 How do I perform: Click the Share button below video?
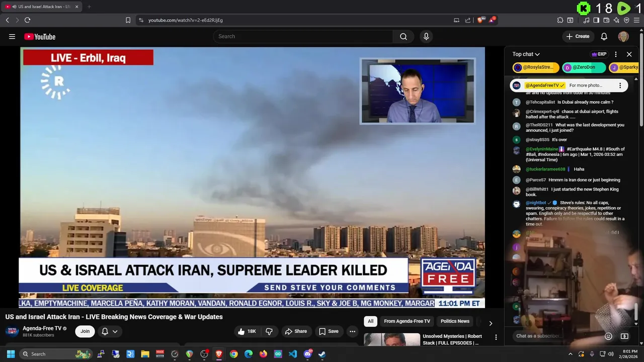point(296,331)
